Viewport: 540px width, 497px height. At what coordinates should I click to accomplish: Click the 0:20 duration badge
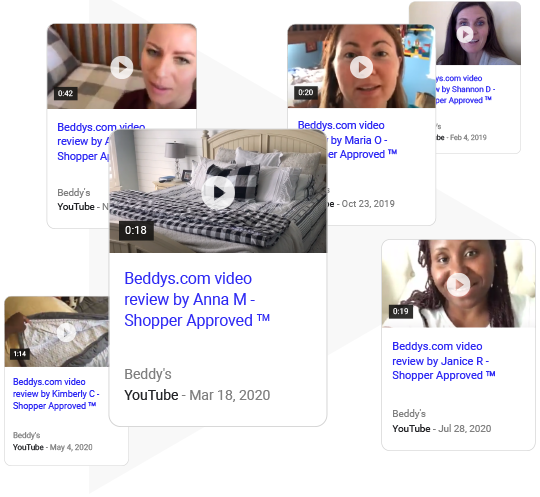(x=305, y=92)
